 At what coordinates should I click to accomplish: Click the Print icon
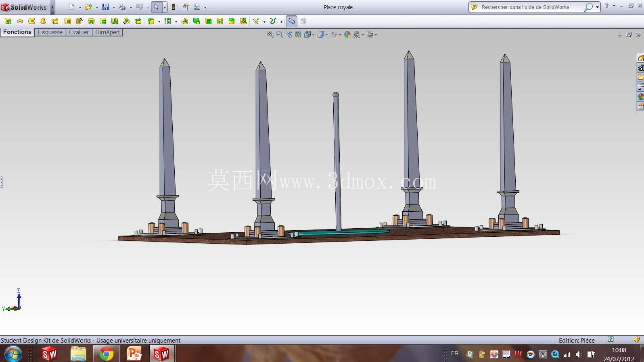pos(122,7)
